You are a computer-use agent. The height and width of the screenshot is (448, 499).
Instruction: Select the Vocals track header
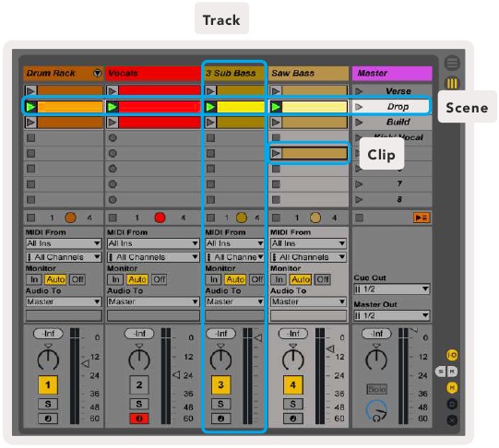153,73
